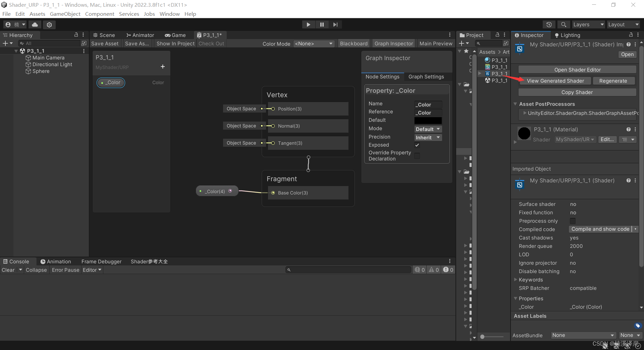Toggle Override Property Declaration checkbox
The height and width of the screenshot is (350, 644).
pos(417,156)
